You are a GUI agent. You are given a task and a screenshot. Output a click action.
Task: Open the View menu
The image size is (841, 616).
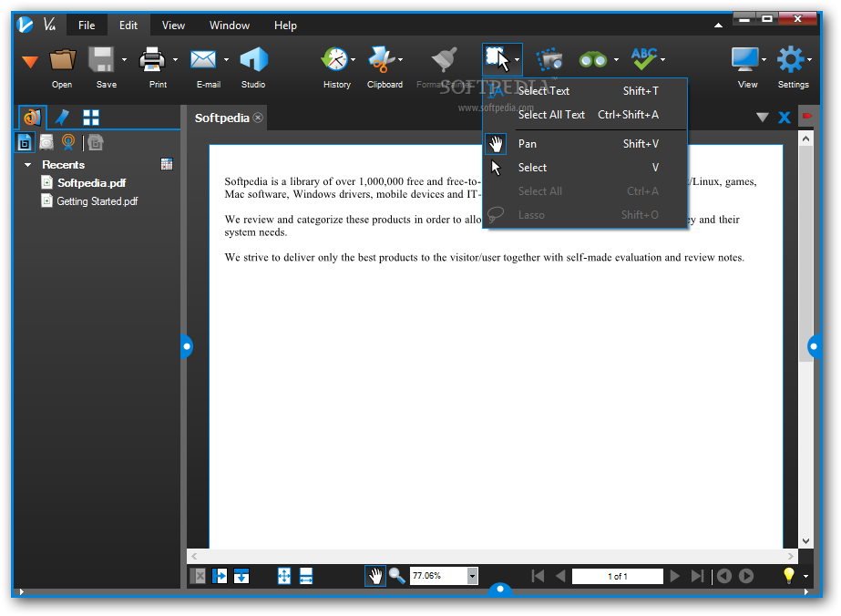tap(173, 26)
